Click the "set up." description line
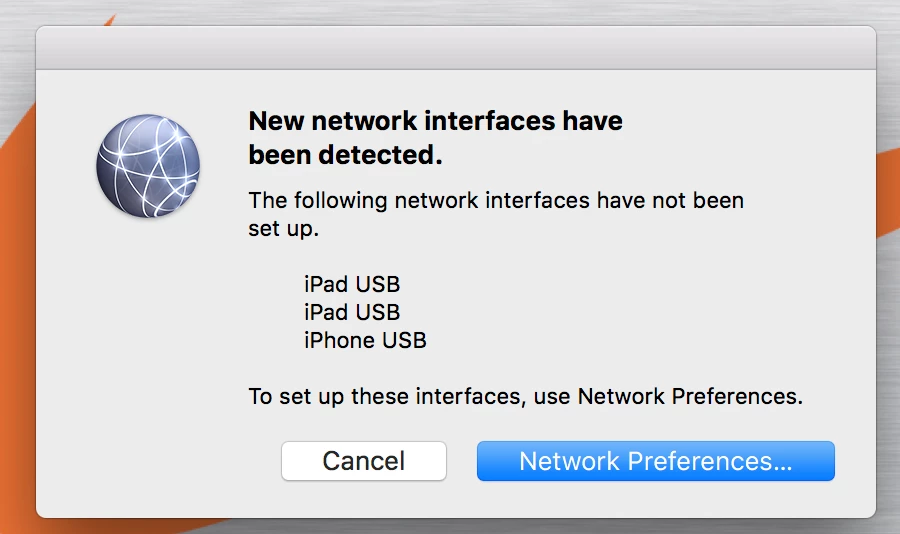This screenshot has width=900, height=534. tap(284, 229)
